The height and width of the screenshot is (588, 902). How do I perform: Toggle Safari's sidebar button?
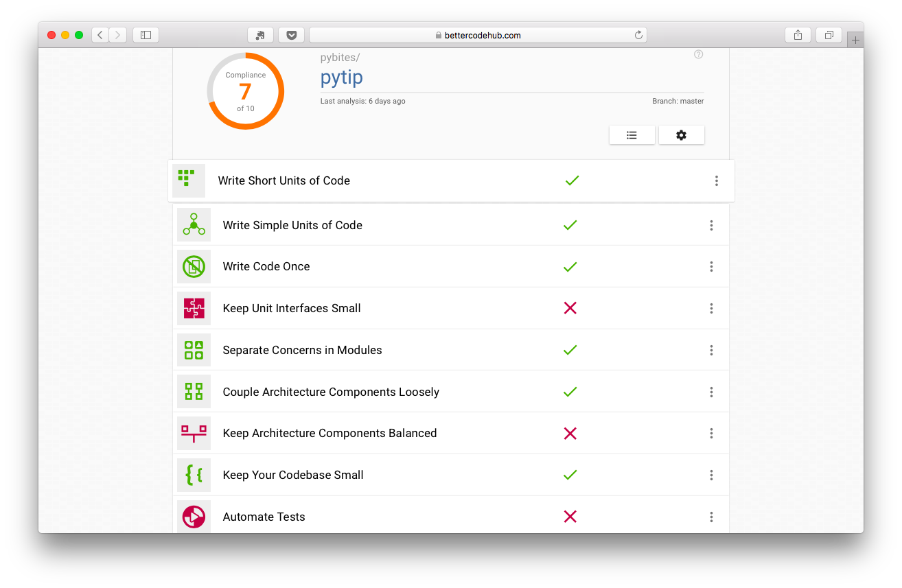[146, 35]
